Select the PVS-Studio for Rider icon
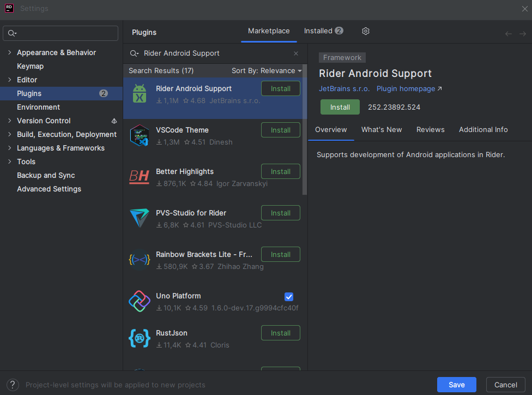This screenshot has height=395, width=532. point(140,218)
